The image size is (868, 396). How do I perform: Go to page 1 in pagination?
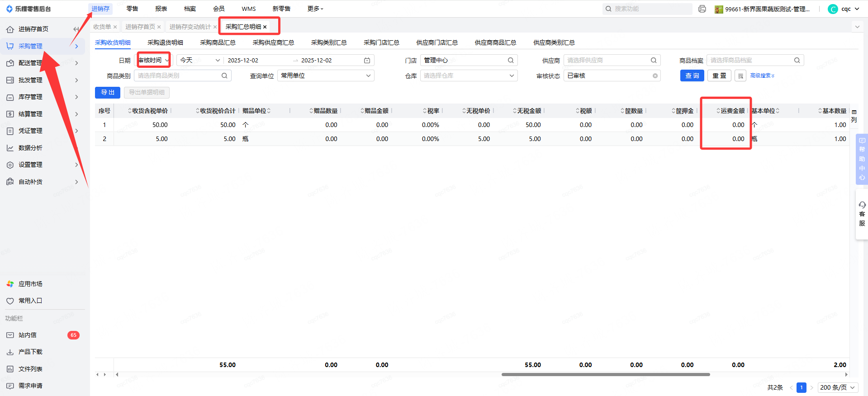(802, 387)
